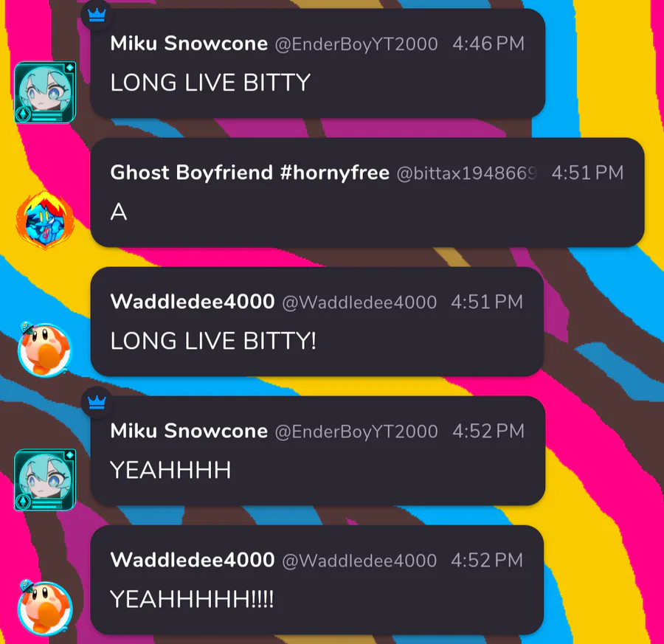664x644 pixels.
Task: Click the @bittax1948669 handle
Action: (467, 173)
